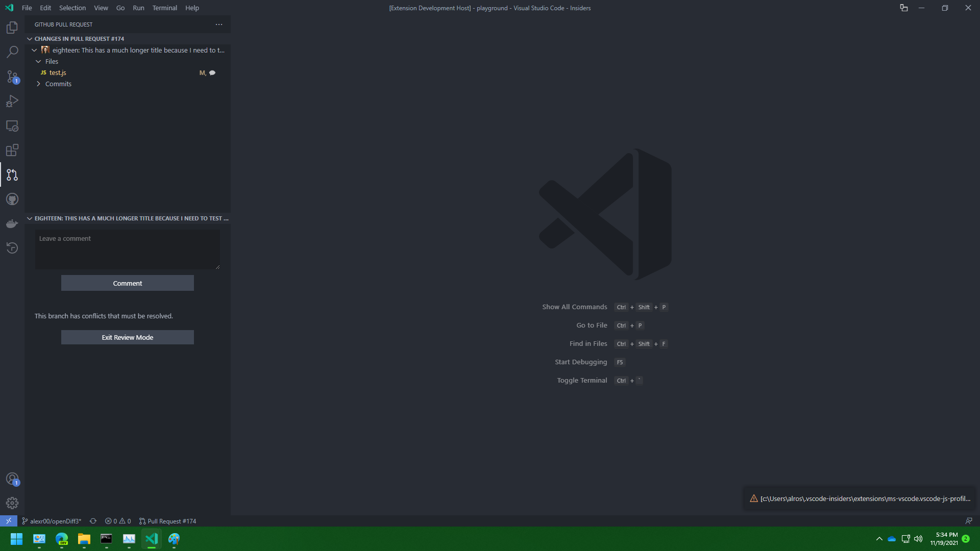
Task: Click the Leave a comment text area
Action: click(x=128, y=249)
